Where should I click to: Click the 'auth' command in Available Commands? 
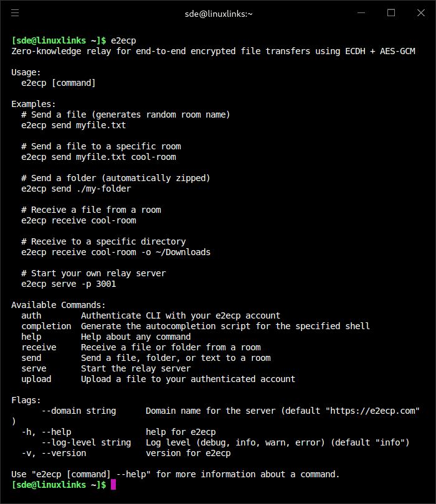pyautogui.click(x=31, y=315)
